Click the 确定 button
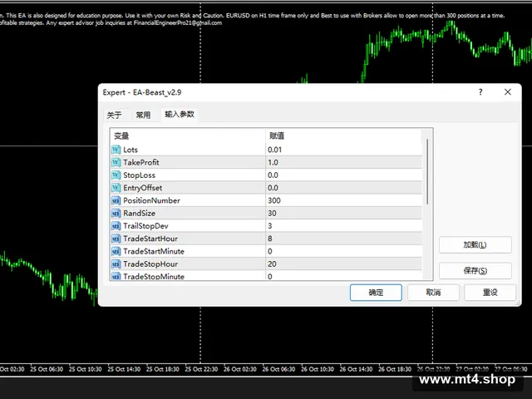 pos(376,292)
